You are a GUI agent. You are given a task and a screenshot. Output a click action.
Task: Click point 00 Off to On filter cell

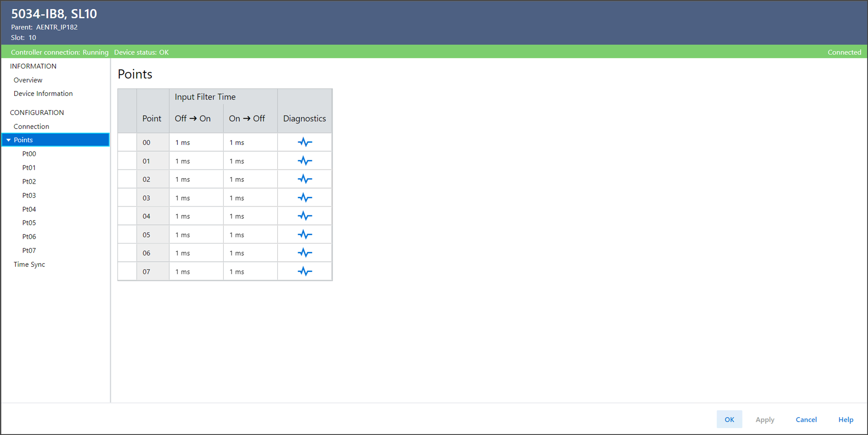pos(196,143)
